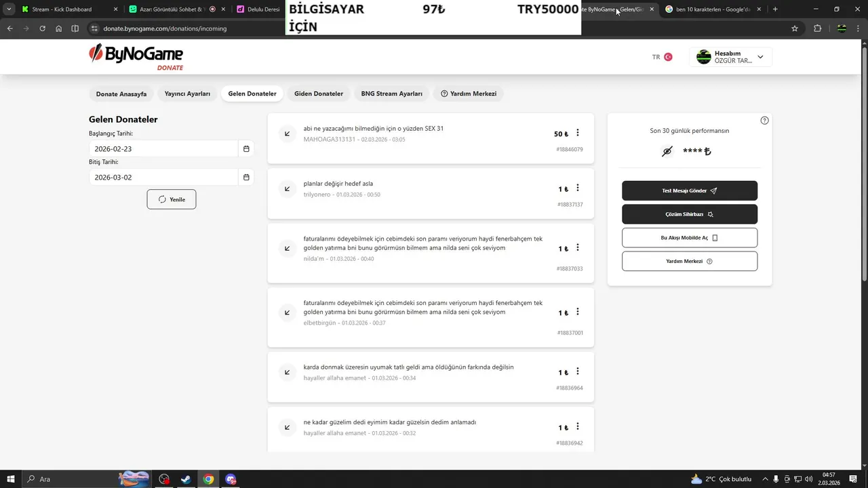
Task: Click incoming arrow icon on trilyonero donation
Action: coord(288,188)
